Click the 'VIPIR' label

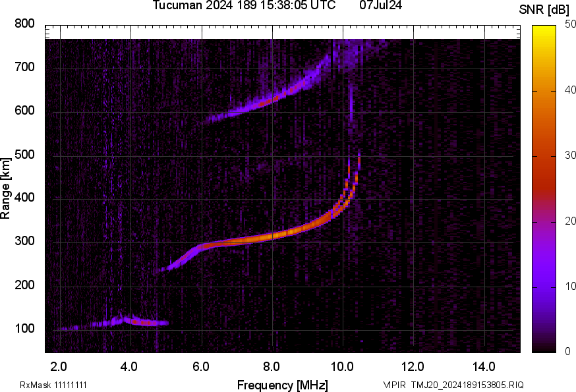click(x=395, y=385)
